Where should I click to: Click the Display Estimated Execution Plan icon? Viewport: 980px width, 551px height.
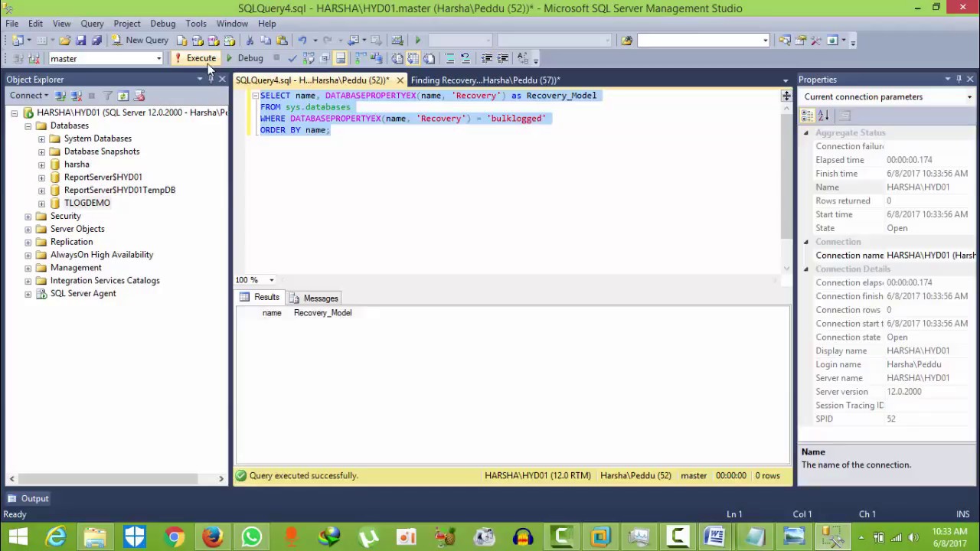point(309,58)
